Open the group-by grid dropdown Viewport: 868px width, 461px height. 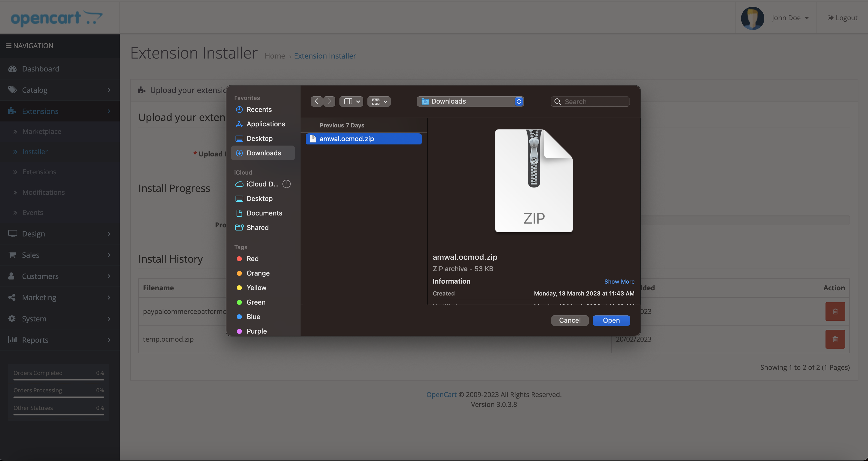point(379,101)
